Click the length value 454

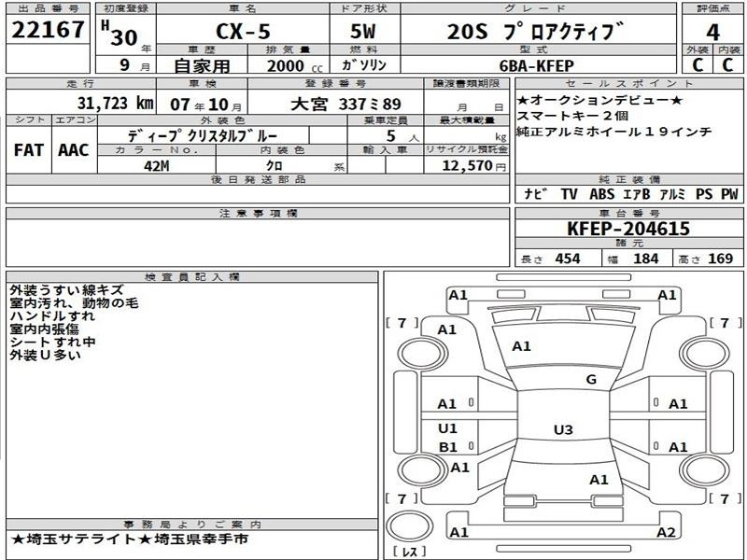[x=568, y=259]
